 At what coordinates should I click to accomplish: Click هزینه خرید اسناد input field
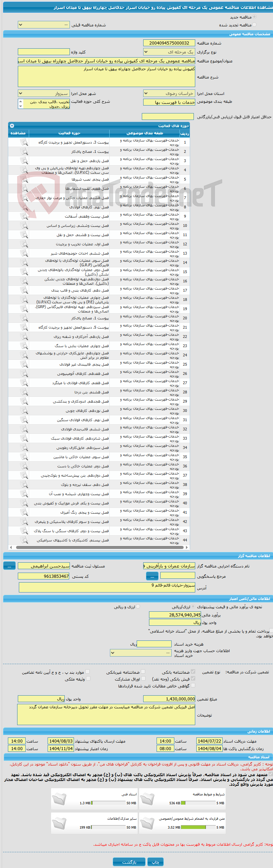tap(154, 644)
